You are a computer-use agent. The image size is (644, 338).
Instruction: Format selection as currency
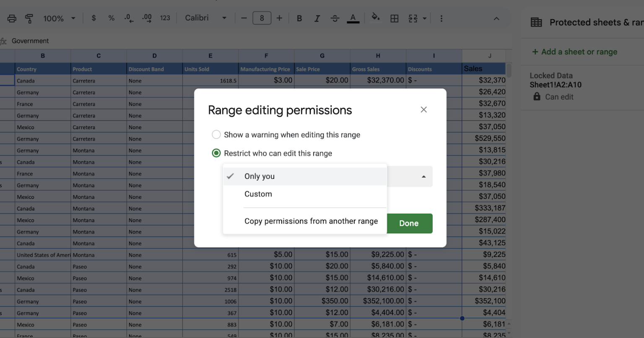(93, 18)
